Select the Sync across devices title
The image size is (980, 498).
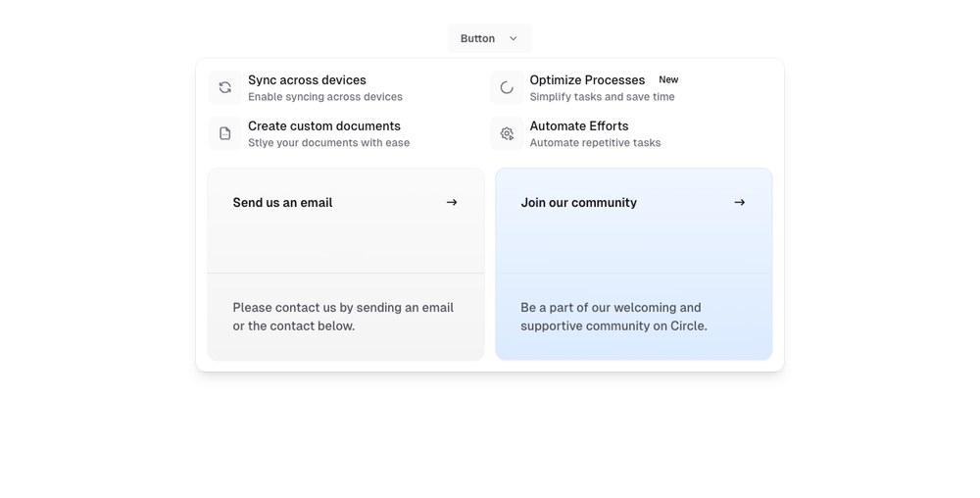click(x=307, y=80)
